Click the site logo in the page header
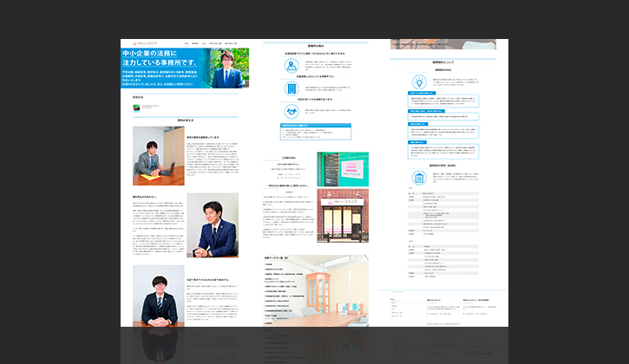 pos(144,43)
